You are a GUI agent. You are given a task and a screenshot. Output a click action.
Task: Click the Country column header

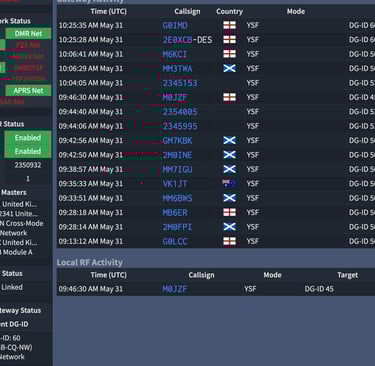(x=229, y=12)
